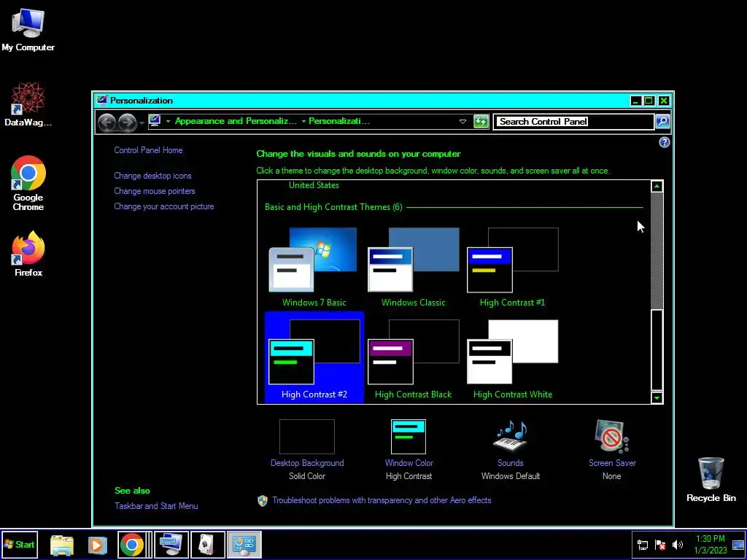The image size is (747, 560).
Task: Click the volume speaker tray icon
Action: pos(677,545)
